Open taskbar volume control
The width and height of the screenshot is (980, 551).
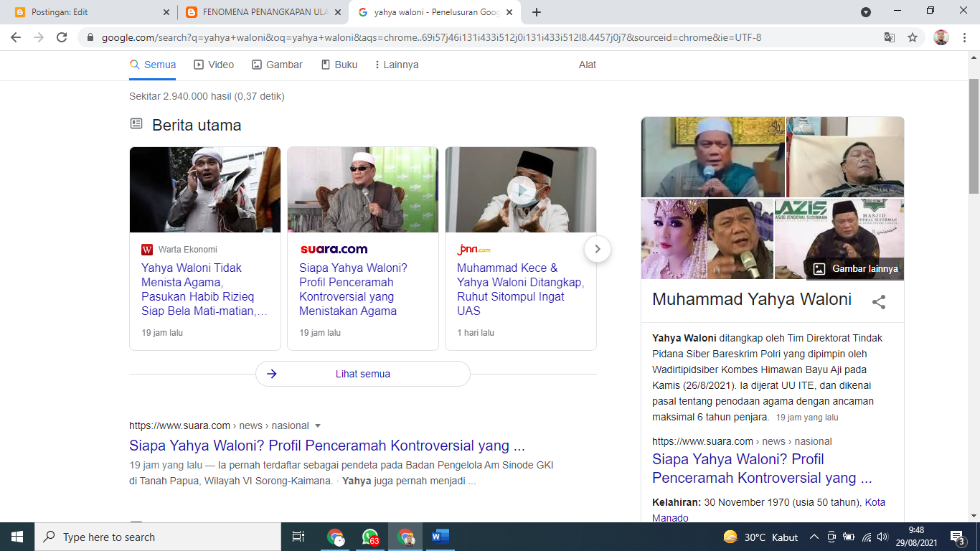coord(882,537)
